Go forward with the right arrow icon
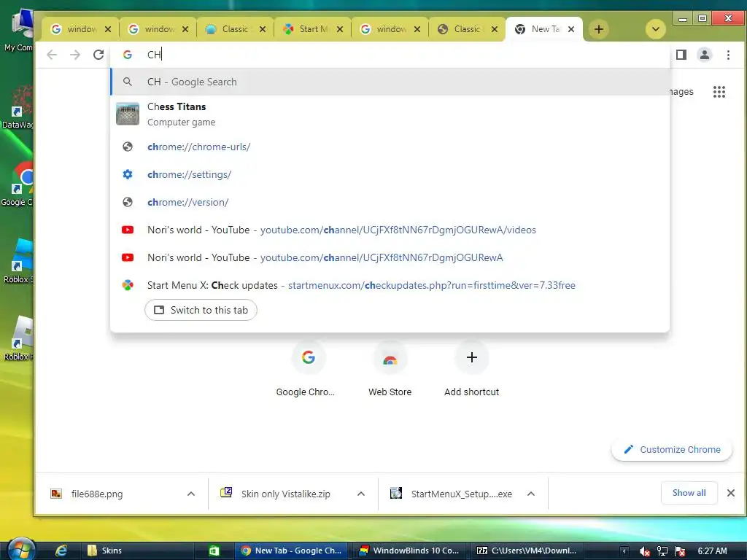 [75, 55]
